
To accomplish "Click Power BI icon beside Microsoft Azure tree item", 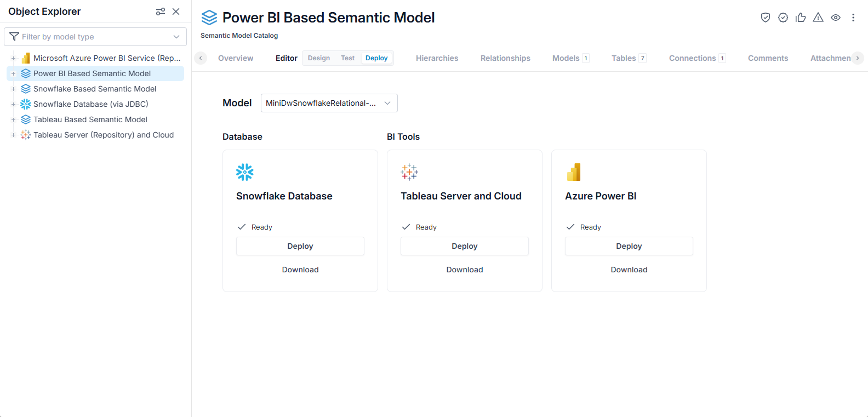I will coord(26,58).
